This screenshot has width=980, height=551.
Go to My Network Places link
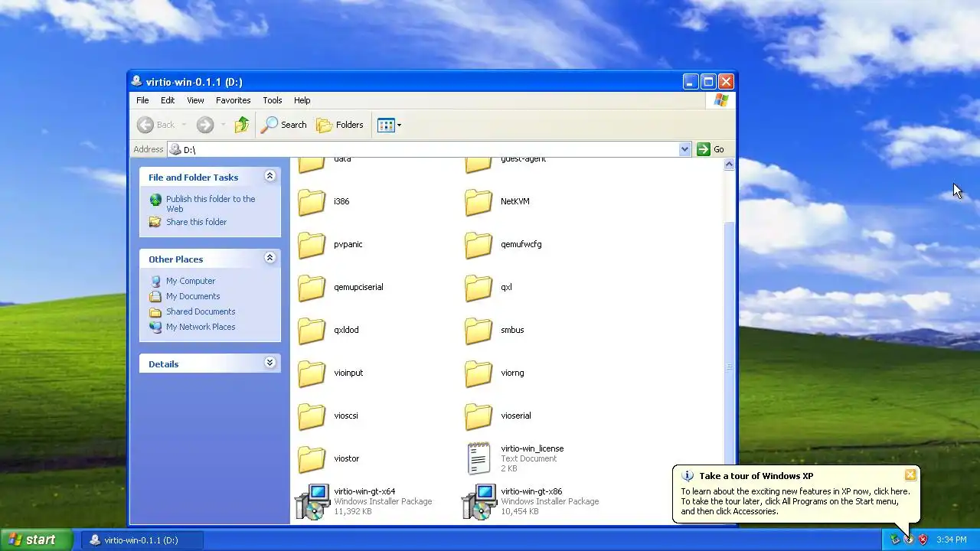click(x=201, y=327)
